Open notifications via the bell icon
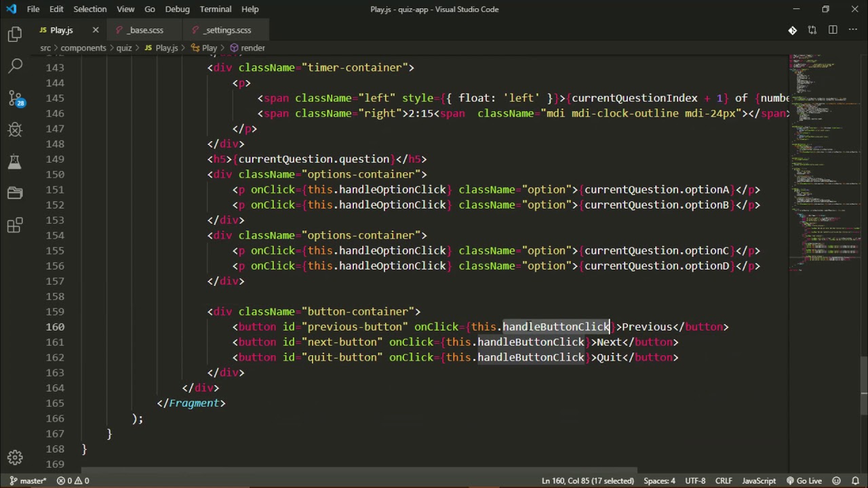Image resolution: width=868 pixels, height=488 pixels. tap(855, 481)
